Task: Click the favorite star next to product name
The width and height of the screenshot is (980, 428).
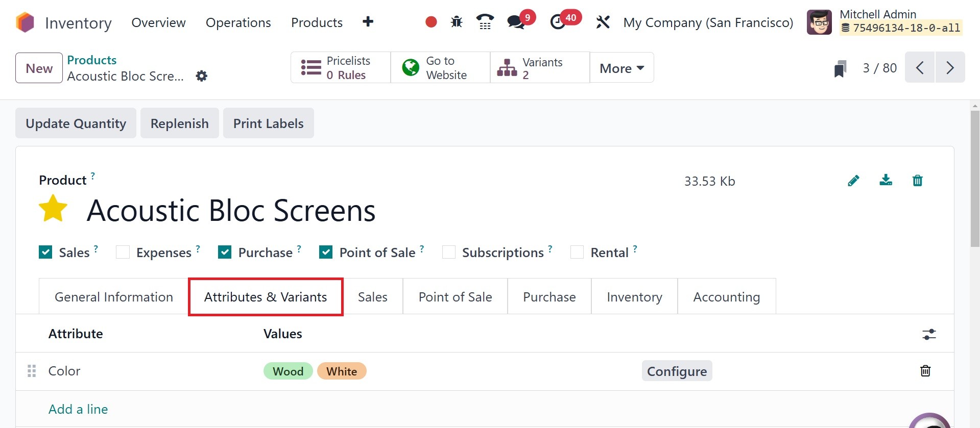Action: coord(53,209)
